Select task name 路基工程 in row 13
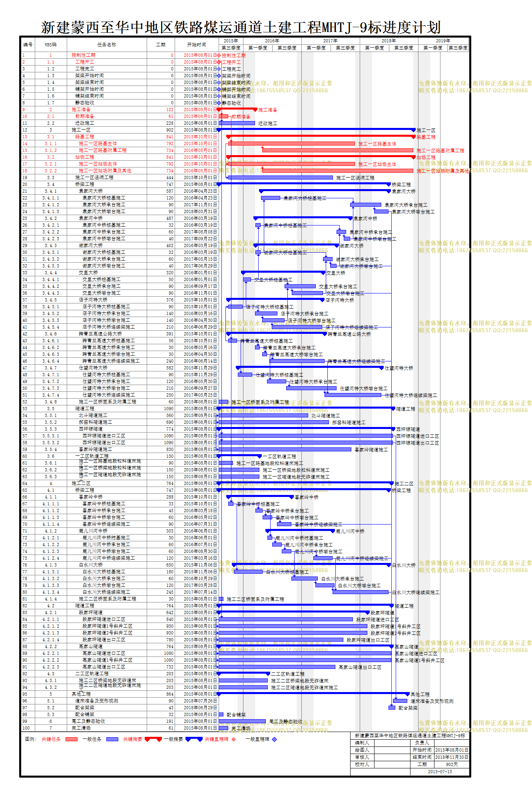This screenshot has height=796, width=532. [x=85, y=137]
